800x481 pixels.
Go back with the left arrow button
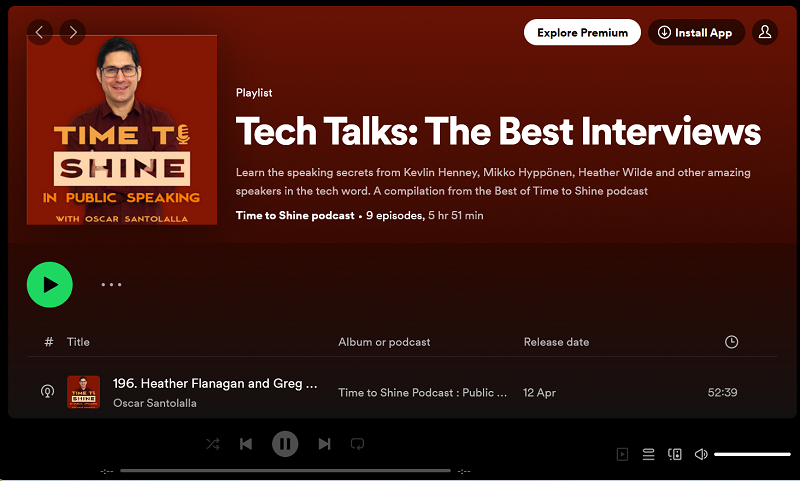coord(39,32)
